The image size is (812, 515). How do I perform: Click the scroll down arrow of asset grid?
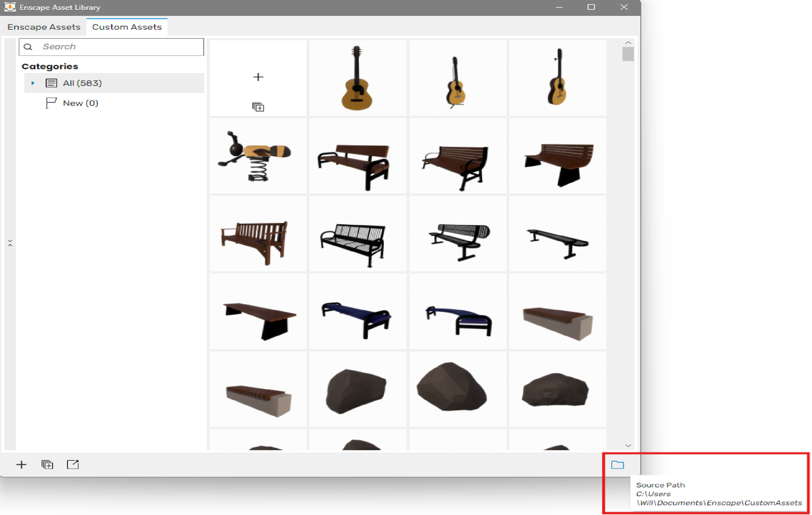[x=628, y=445]
